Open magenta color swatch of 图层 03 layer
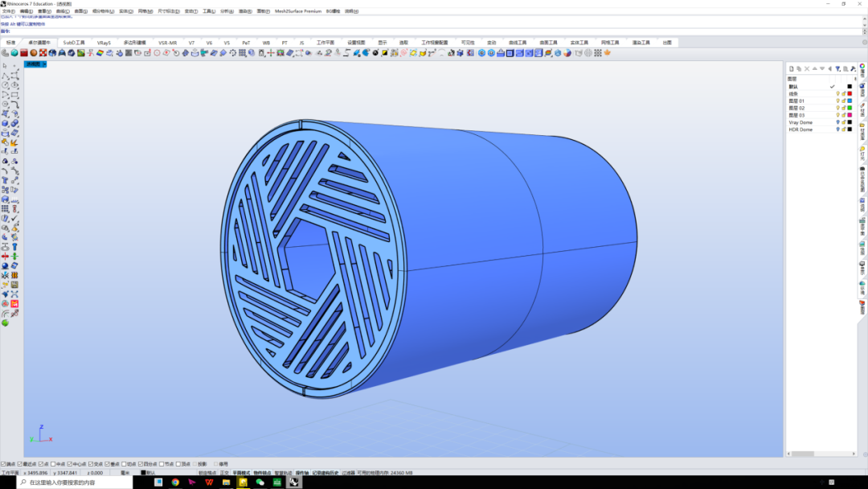This screenshot has width=868, height=489. click(x=850, y=115)
